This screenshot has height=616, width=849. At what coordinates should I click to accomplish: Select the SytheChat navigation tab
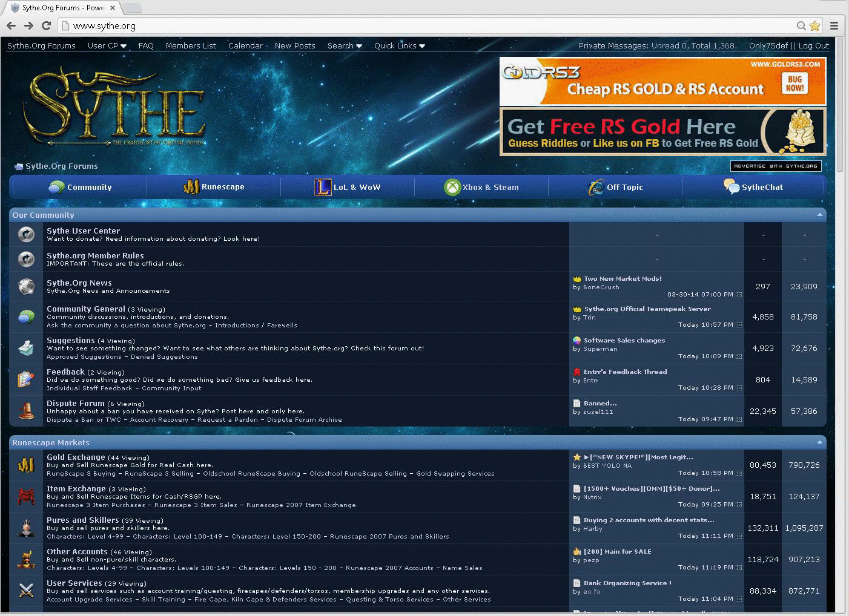pos(753,187)
